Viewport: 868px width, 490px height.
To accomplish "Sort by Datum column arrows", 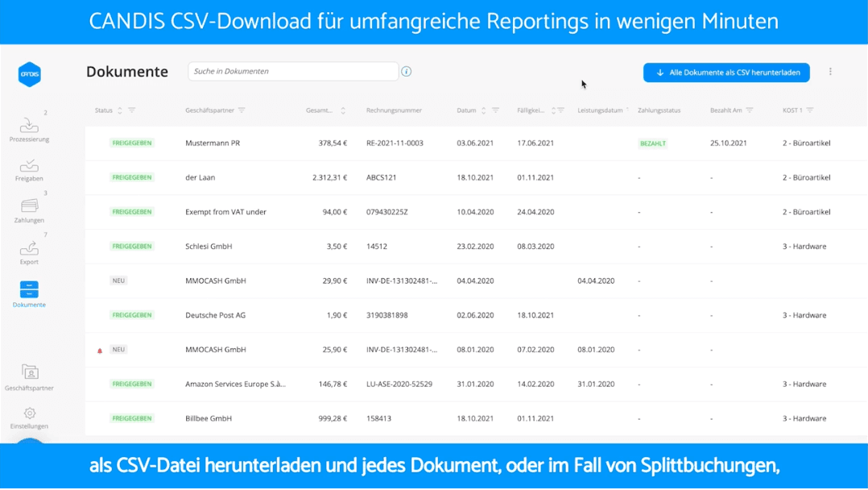I will click(483, 110).
